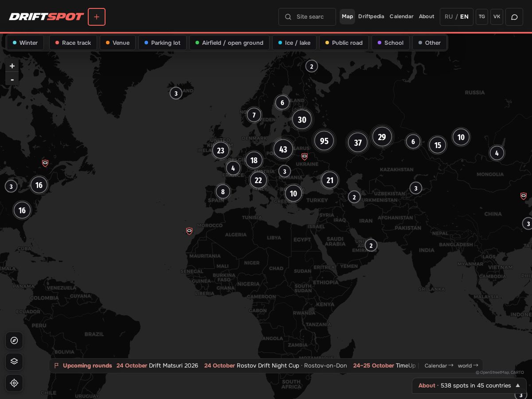Toggle Airfield / open ground filter
The width and height of the screenshot is (532, 399).
point(229,43)
